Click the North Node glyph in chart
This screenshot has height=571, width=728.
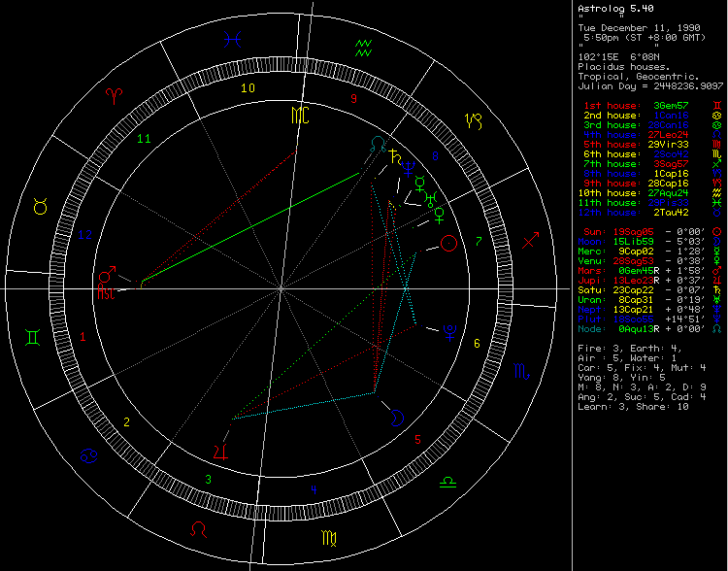[x=376, y=144]
